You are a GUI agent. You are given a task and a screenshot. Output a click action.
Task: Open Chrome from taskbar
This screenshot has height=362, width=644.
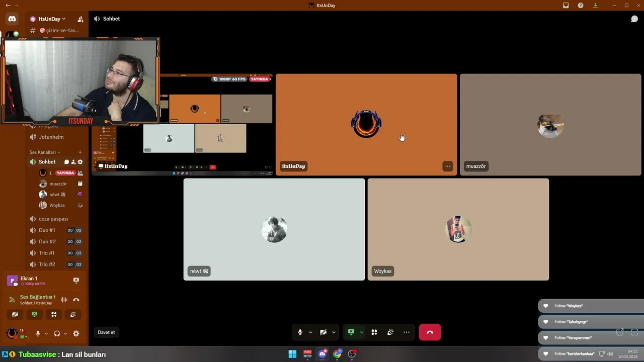coord(337,354)
